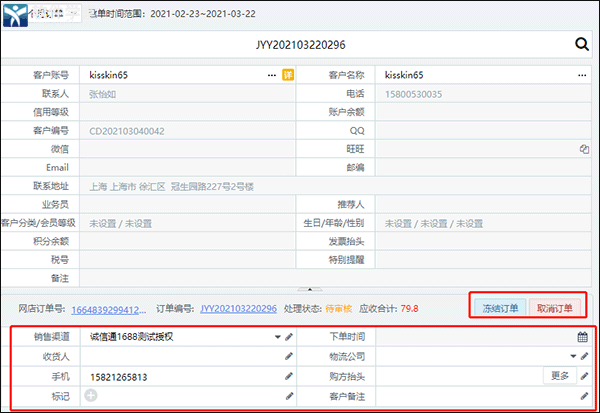Open the 网店订单号 link 1664839299412...
Screen dimensions: 600x413
[x=109, y=310]
